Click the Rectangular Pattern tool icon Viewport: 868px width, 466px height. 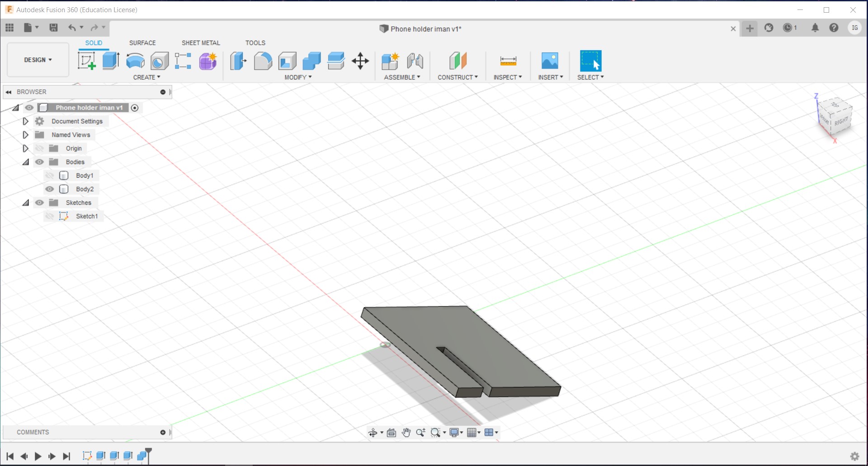tap(183, 61)
